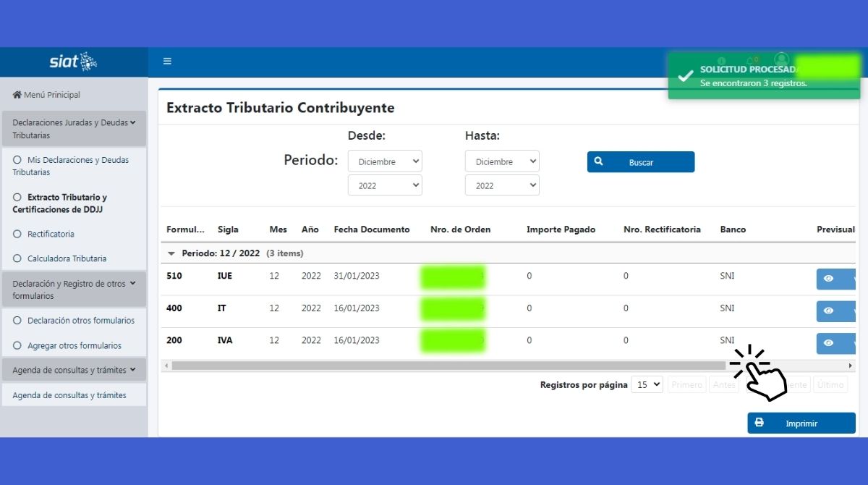Select the Rectificatoria radio option

point(17,234)
